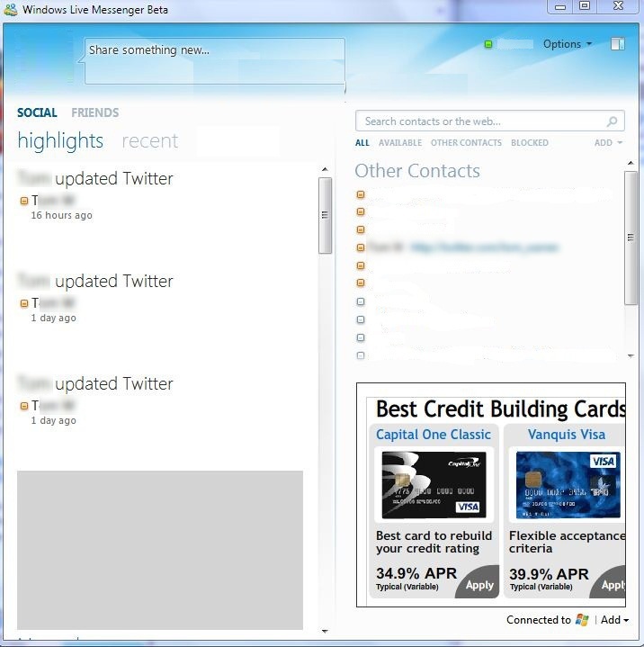The width and height of the screenshot is (644, 647).
Task: Switch to compact view using the layout icon
Action: (617, 44)
